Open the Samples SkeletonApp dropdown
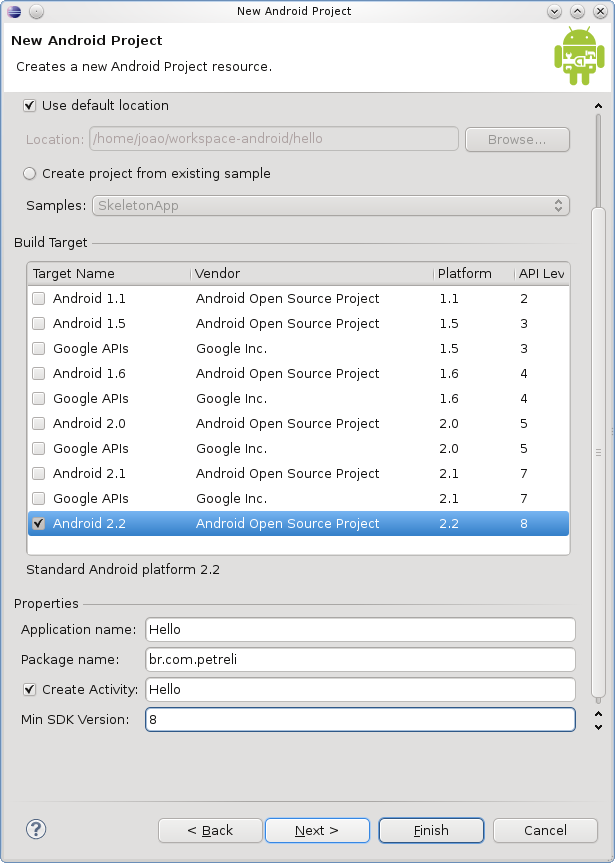 330,205
